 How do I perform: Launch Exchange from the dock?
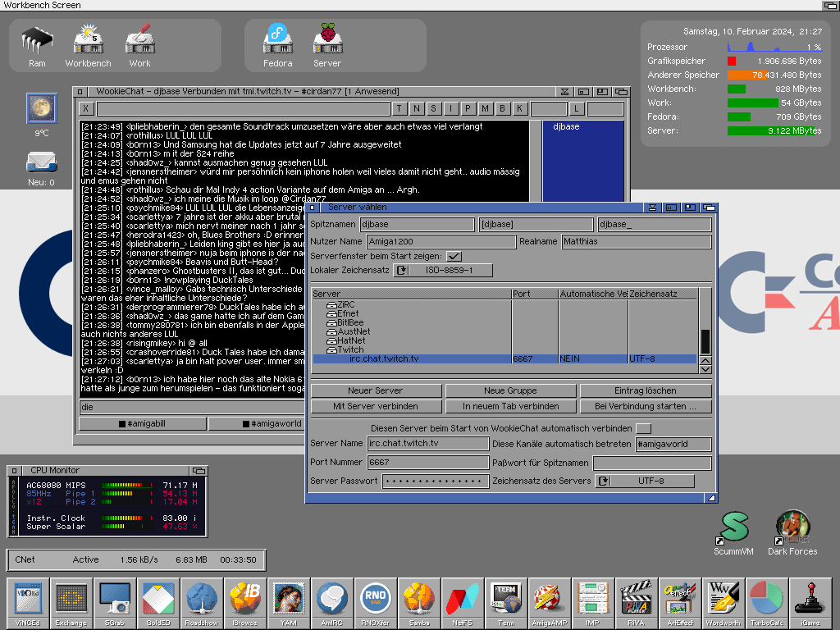click(71, 603)
